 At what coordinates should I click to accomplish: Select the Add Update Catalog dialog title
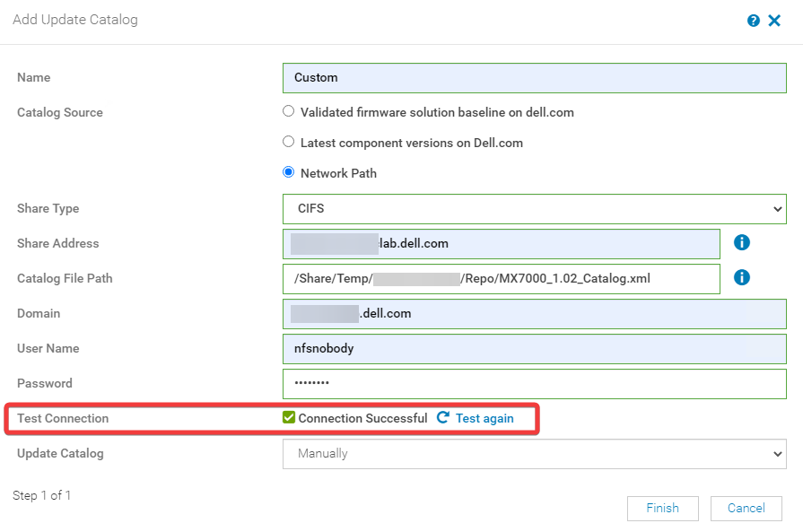75,19
